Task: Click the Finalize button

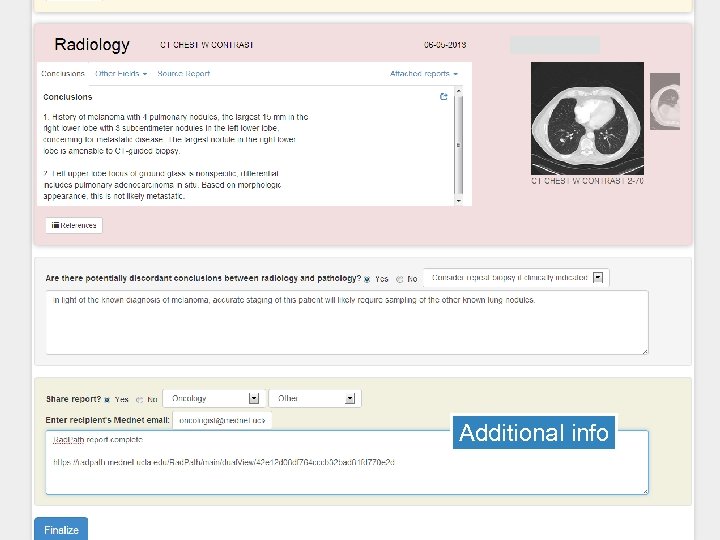Action: coord(61,530)
